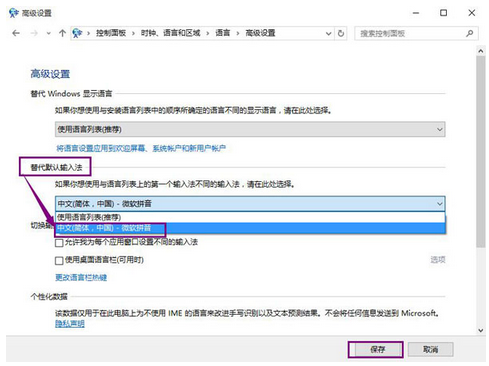This screenshot has width=489, height=366.
Task: Go up one level with the Up arrow
Action: pyautogui.click(x=62, y=33)
